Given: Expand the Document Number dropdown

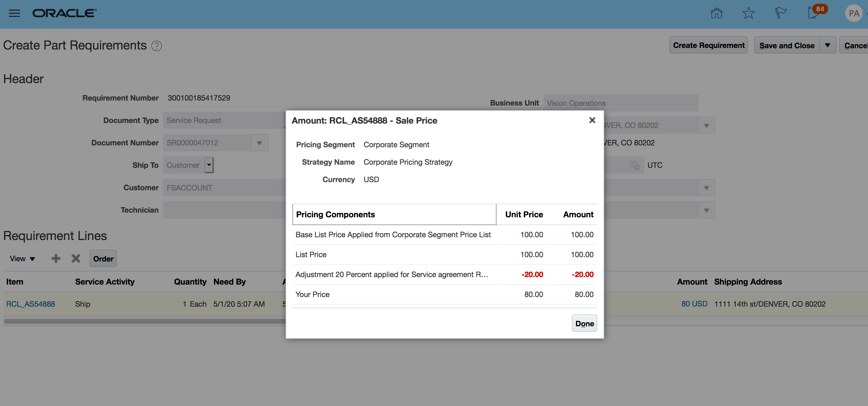Looking at the screenshot, I should [x=259, y=143].
